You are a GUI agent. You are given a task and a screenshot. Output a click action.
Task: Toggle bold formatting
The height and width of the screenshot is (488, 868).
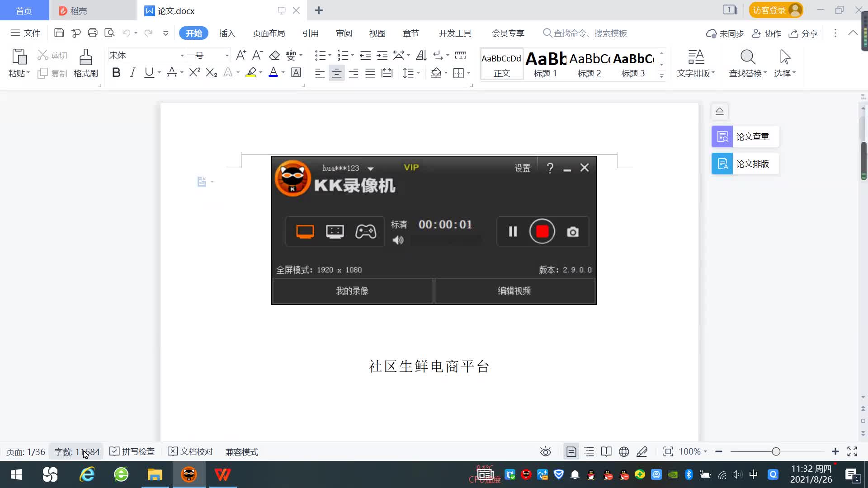pos(116,72)
